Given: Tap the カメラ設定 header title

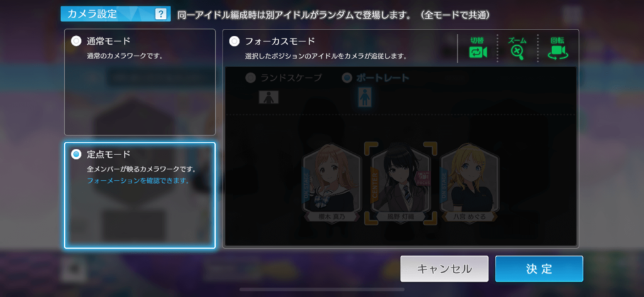Looking at the screenshot, I should coord(92,14).
